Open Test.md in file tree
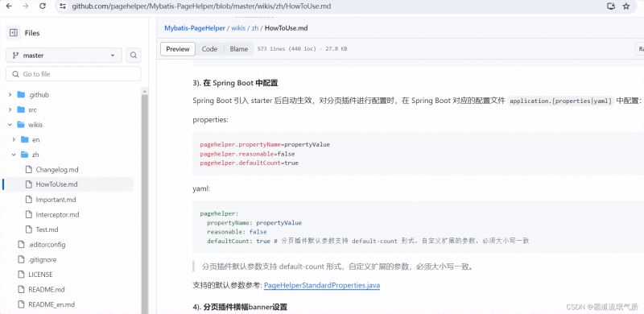This screenshot has width=644, height=314. pos(47,229)
